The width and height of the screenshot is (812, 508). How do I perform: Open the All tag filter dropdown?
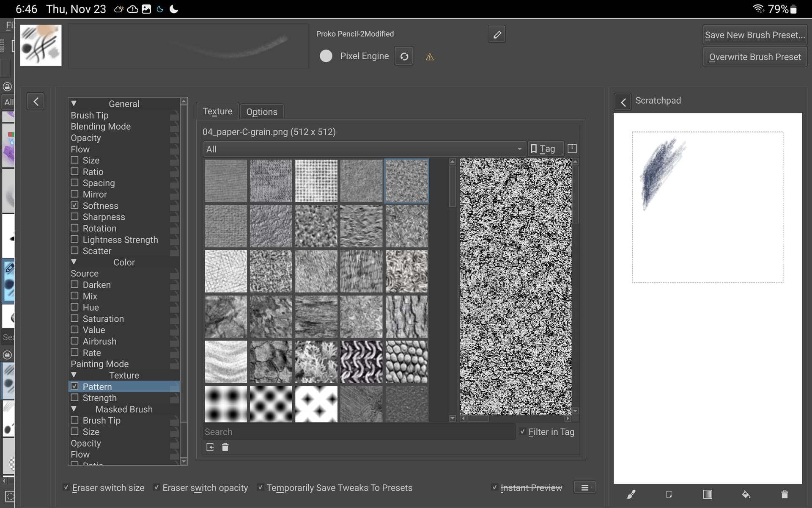364,149
